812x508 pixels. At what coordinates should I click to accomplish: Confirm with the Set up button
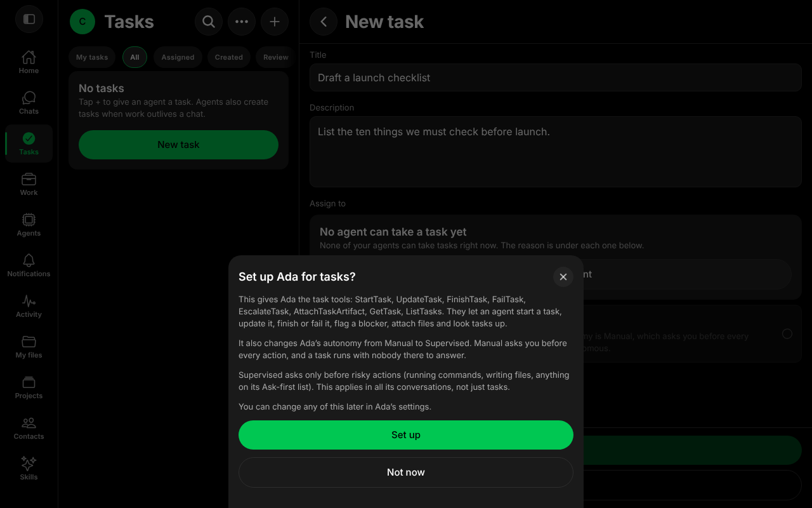pyautogui.click(x=406, y=435)
